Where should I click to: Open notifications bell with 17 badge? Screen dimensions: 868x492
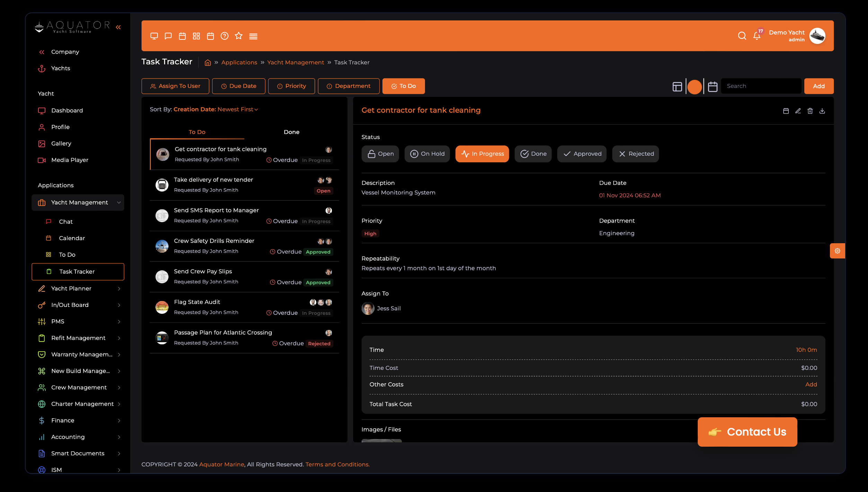(x=758, y=35)
